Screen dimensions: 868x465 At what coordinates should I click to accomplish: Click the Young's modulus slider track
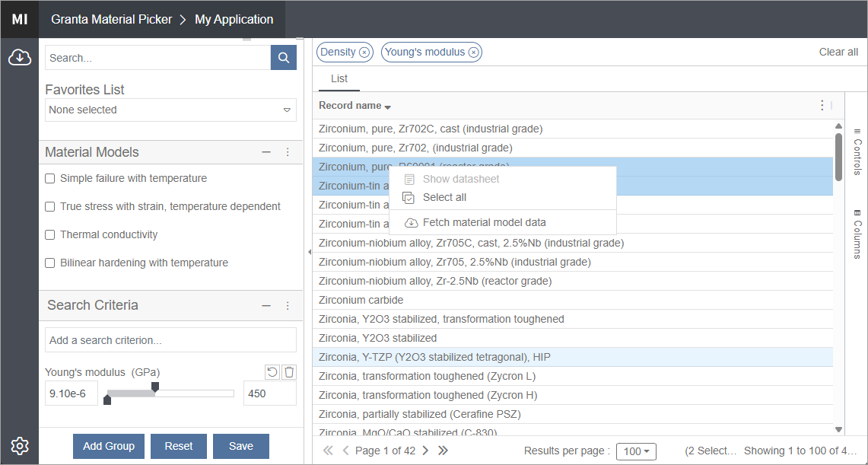pos(170,393)
